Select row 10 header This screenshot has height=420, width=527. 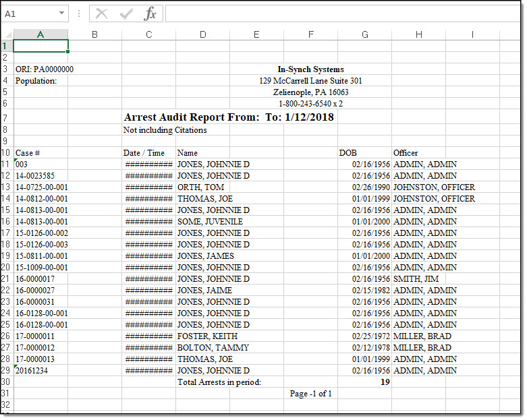click(7, 153)
